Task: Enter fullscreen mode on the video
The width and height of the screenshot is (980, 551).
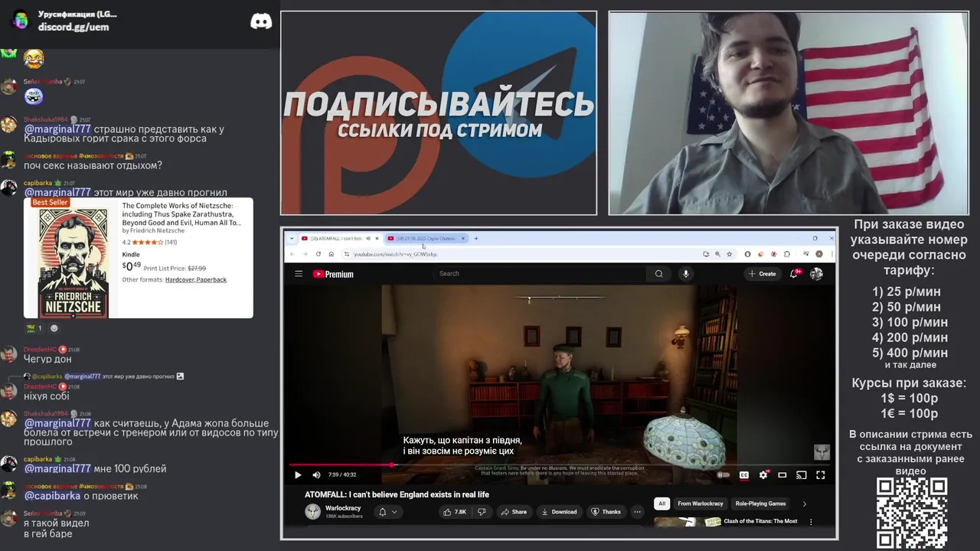Action: (820, 474)
